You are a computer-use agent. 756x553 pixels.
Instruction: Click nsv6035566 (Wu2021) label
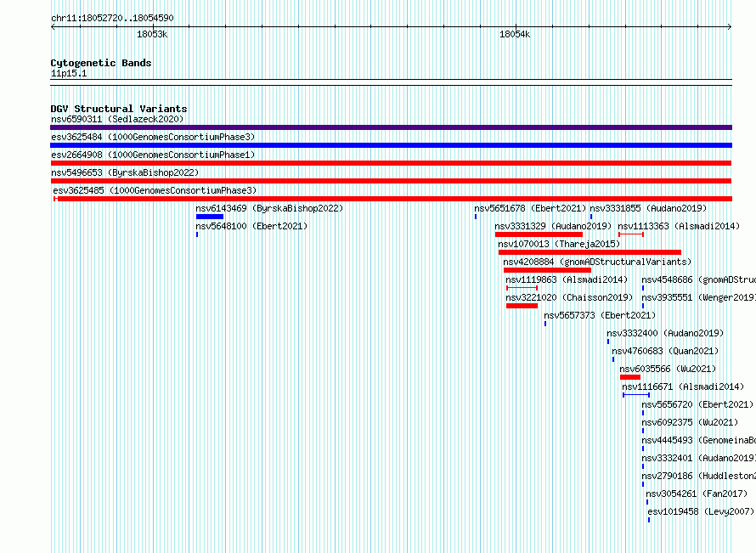[x=668, y=369]
